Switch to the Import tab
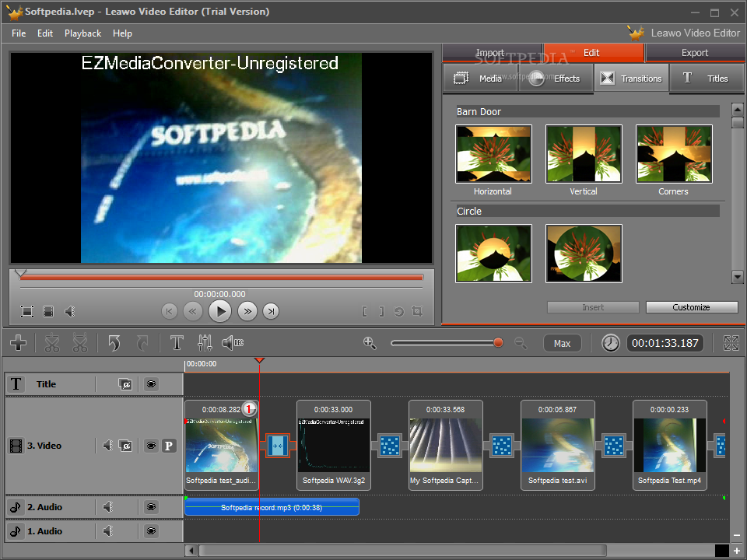Viewport: 747px width, 560px height. (x=493, y=53)
